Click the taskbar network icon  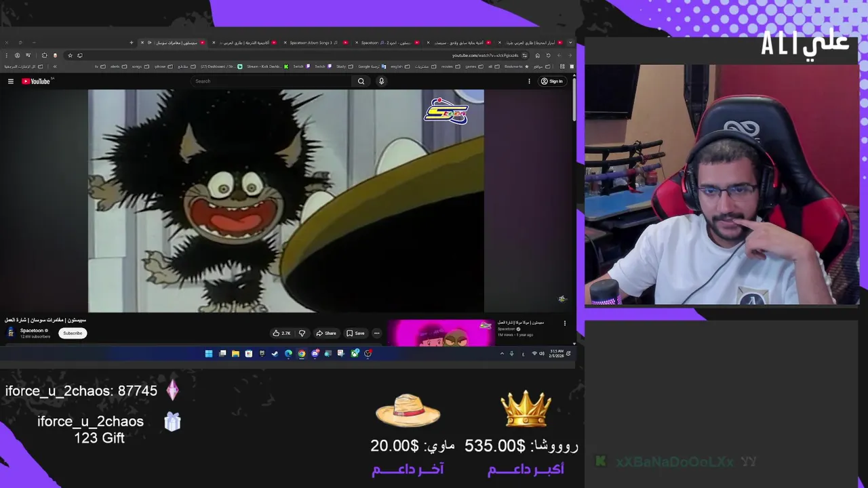[534, 353]
